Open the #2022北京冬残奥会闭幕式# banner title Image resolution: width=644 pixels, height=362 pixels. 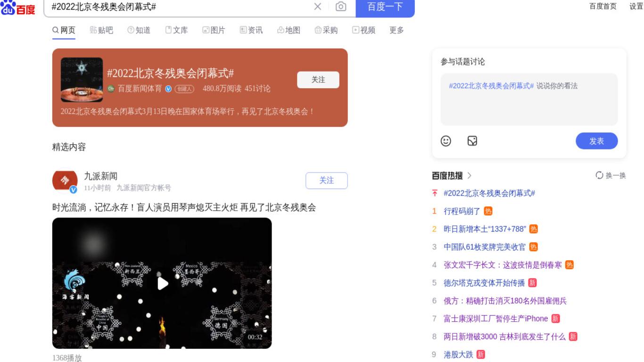point(171,74)
